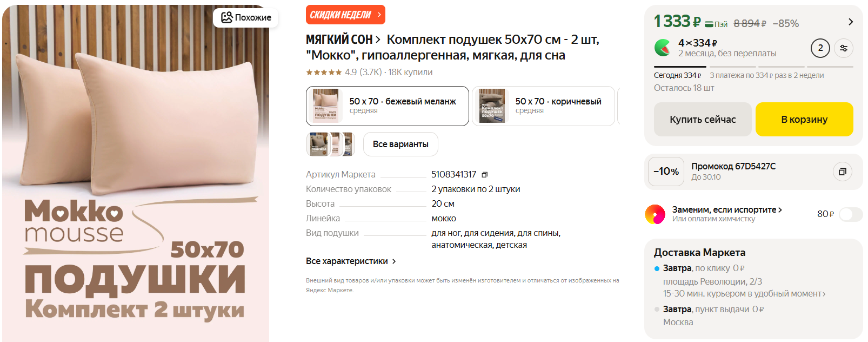The width and height of the screenshot is (868, 342).
Task: Open Все варианты list
Action: pos(400,144)
